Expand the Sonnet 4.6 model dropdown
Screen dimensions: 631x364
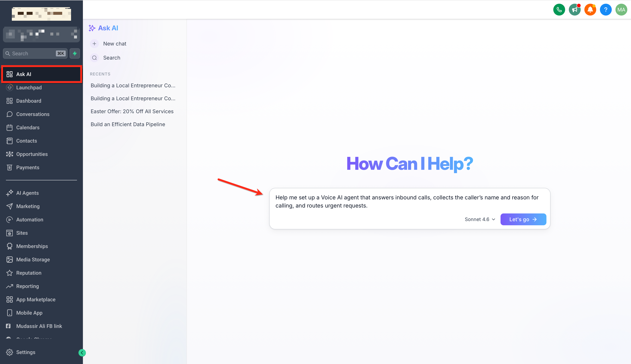click(x=480, y=219)
